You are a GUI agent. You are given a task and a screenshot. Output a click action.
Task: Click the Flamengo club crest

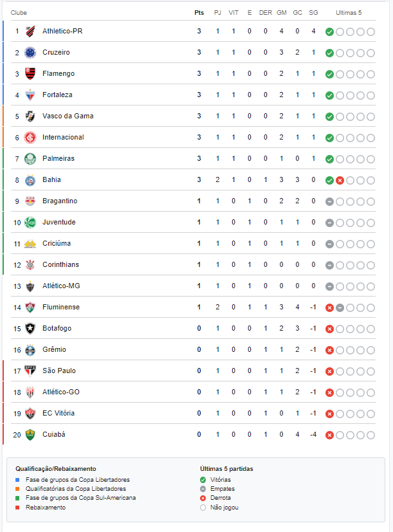click(x=30, y=73)
